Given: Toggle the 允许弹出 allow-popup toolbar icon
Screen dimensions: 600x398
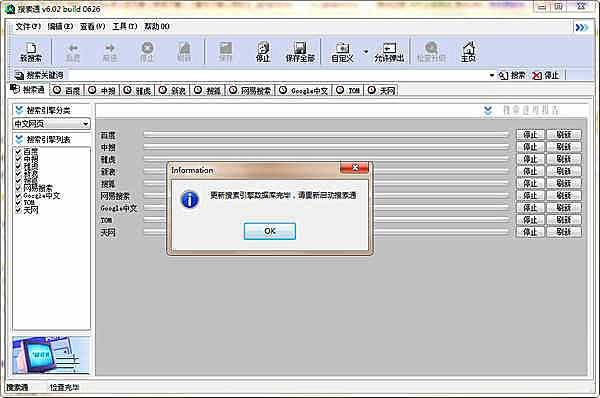Looking at the screenshot, I should pos(389,52).
